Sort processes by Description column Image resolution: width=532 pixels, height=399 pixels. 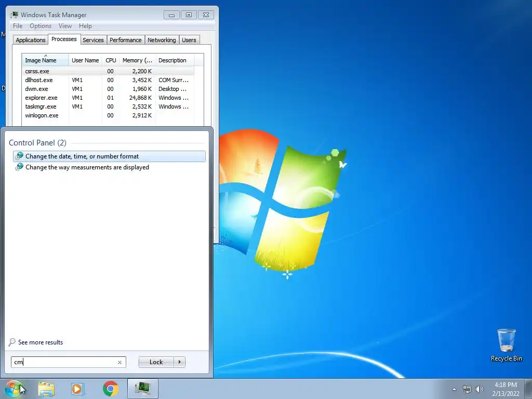[175, 60]
